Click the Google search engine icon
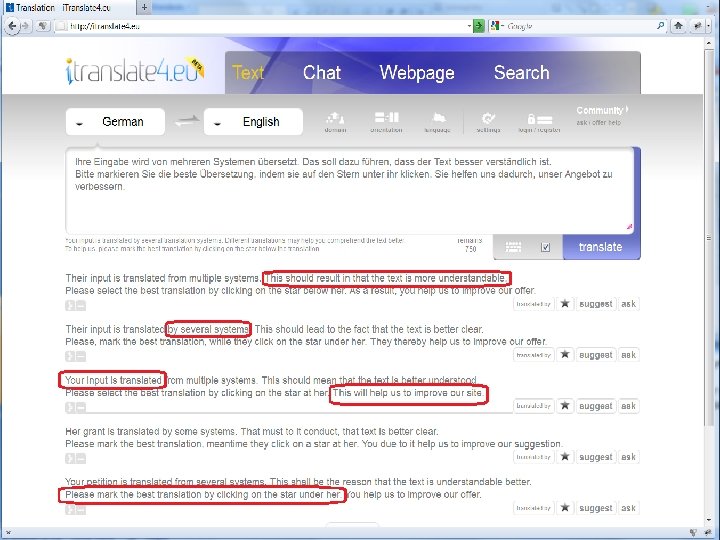This screenshot has height=540, width=720. point(495,26)
